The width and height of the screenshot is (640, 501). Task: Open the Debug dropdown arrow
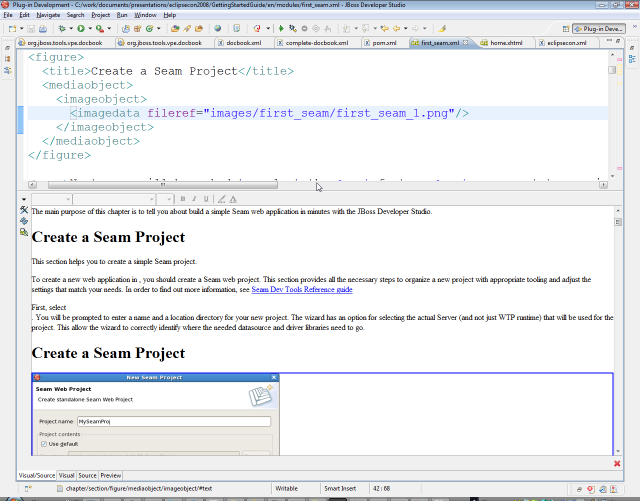pos(71,29)
